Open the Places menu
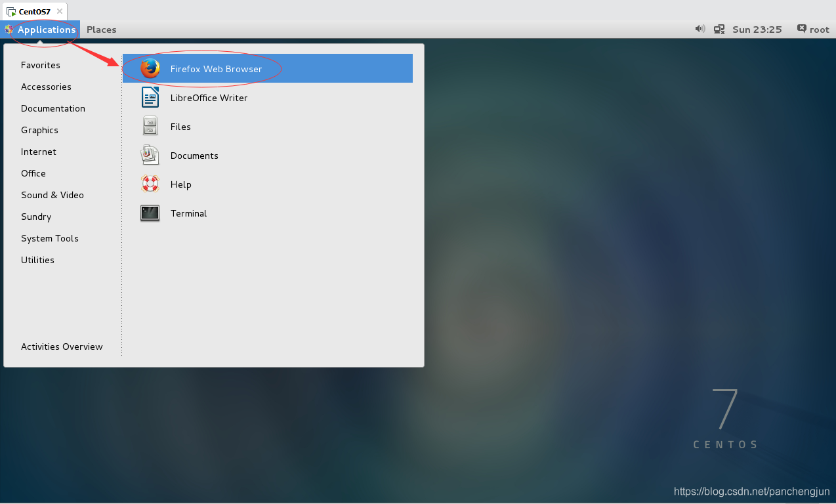The height and width of the screenshot is (504, 836). click(x=102, y=30)
